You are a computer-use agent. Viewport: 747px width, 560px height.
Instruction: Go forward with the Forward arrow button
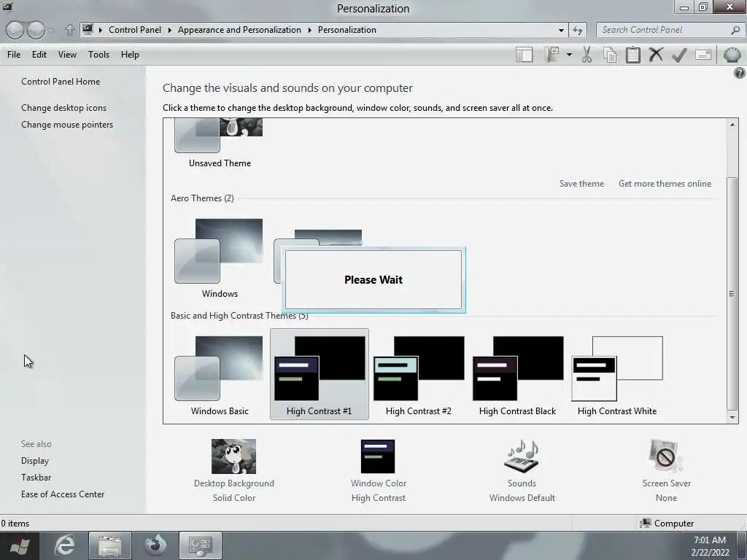click(x=36, y=30)
